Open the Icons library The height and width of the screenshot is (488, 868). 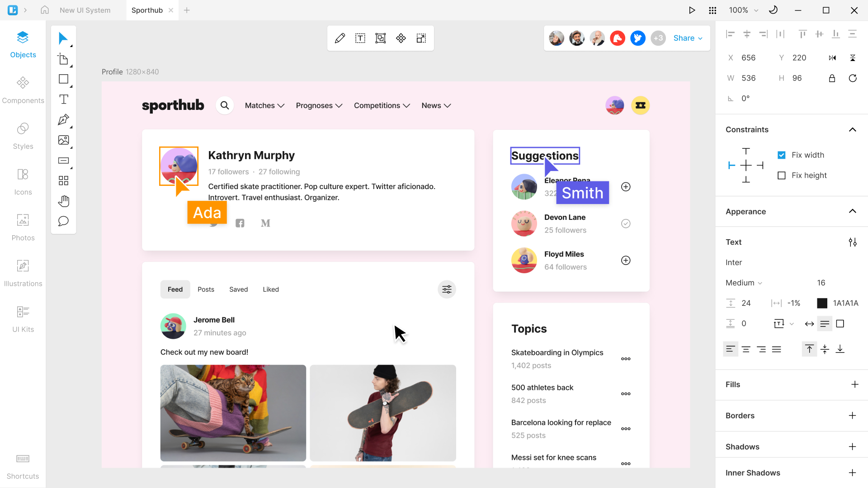point(23,182)
